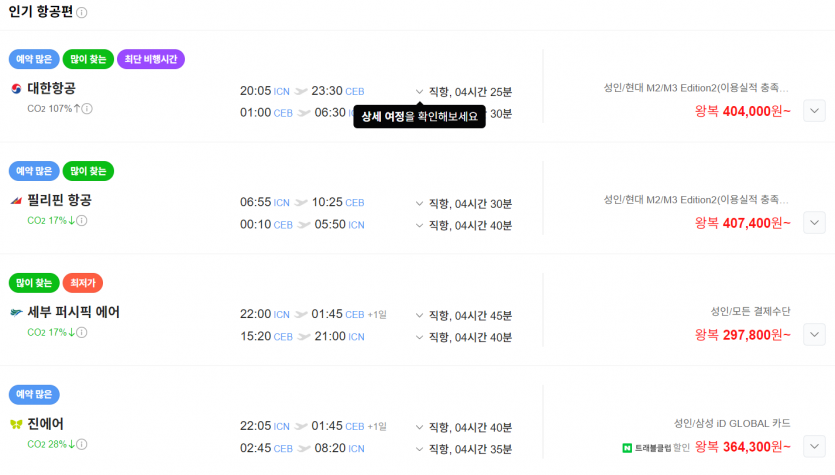
Task: Click the 대한항공 airline logo icon
Action: [17, 88]
